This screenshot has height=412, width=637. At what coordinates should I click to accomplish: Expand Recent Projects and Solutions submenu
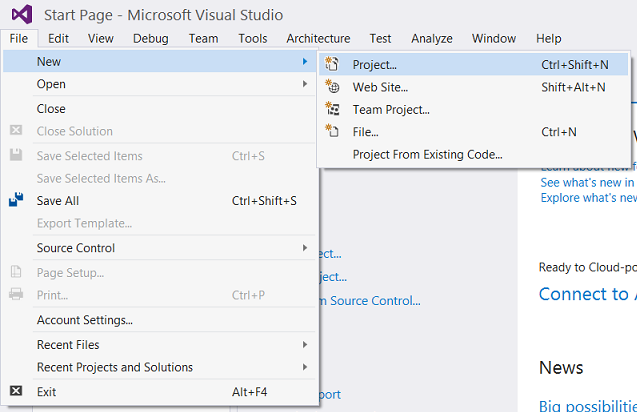[x=305, y=367]
